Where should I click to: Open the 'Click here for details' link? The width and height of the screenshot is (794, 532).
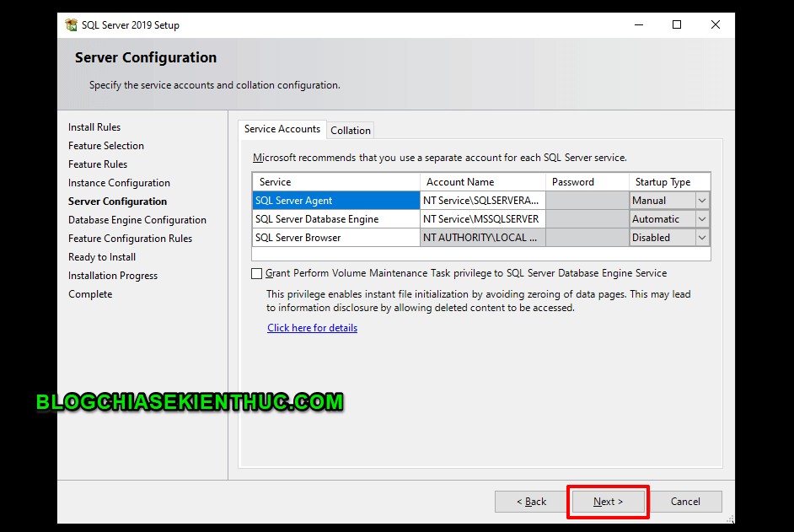tap(312, 327)
